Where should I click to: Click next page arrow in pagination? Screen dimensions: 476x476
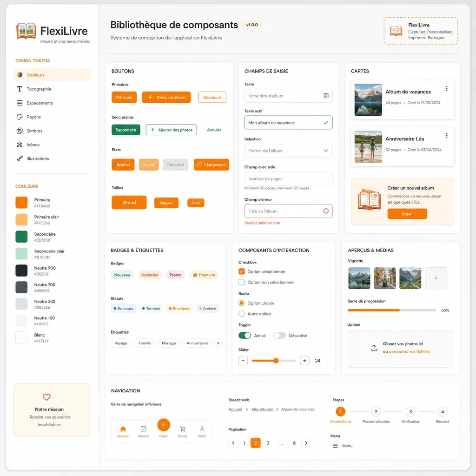click(x=306, y=443)
